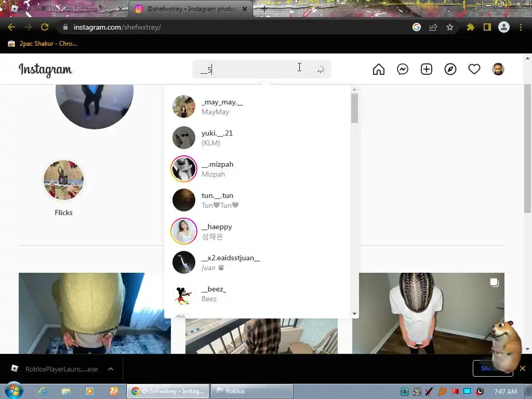Select tun.__.tun search result

(257, 200)
